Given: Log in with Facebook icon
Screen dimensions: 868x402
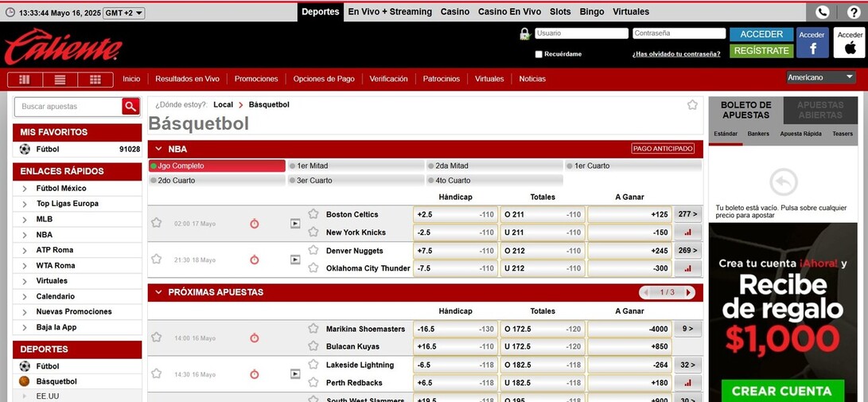Looking at the screenshot, I should [812, 43].
